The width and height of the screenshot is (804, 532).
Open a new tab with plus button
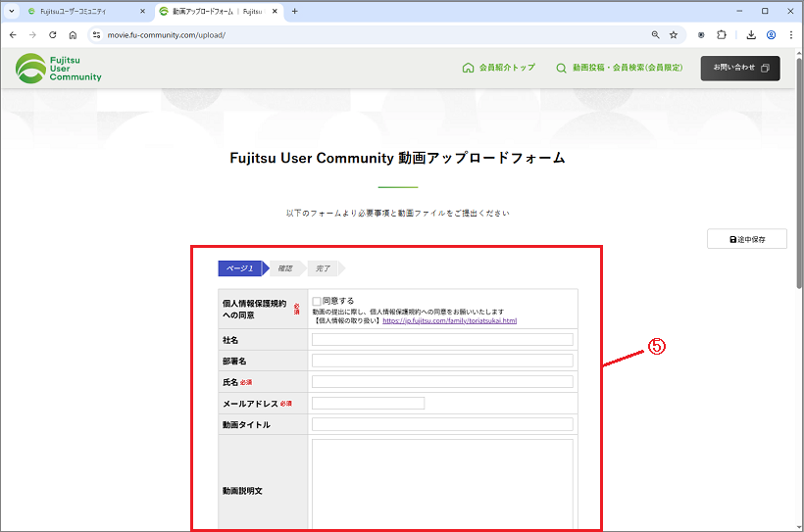pyautogui.click(x=295, y=12)
